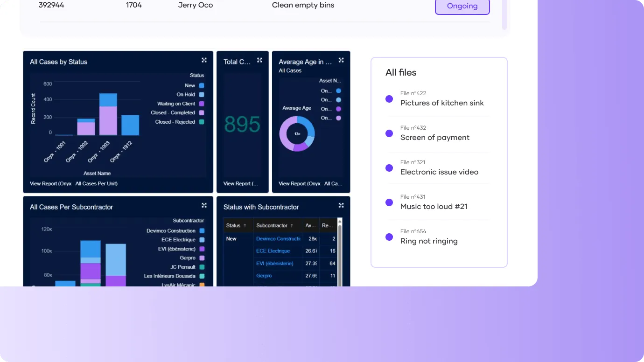The width and height of the screenshot is (644, 362).
Task: Toggle the 'Closed - Completed' legend entry
Action: click(x=201, y=112)
